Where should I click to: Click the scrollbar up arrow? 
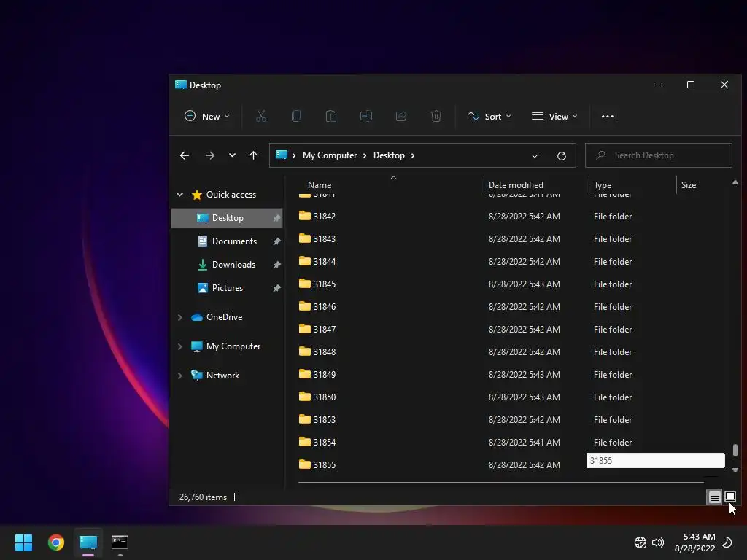735,182
